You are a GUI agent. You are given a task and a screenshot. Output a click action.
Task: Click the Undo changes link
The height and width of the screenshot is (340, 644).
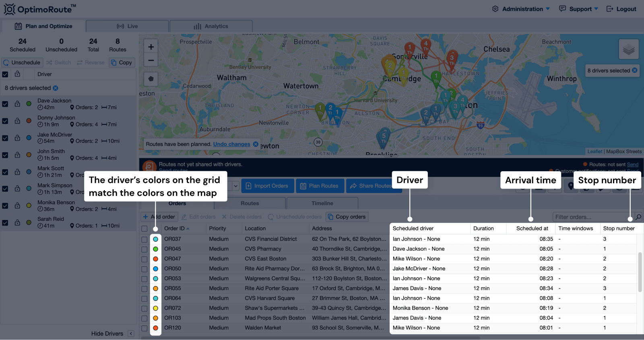point(231,144)
